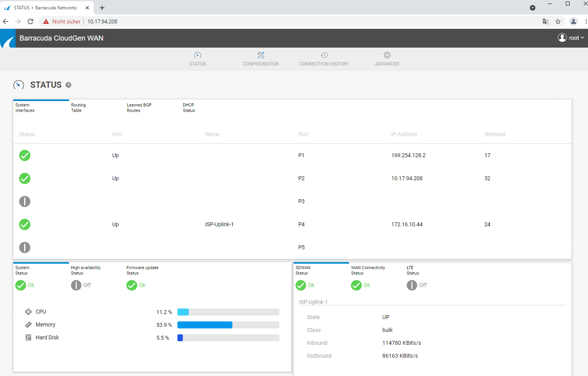
Task: Click the green status check for P1
Action: tap(25, 155)
